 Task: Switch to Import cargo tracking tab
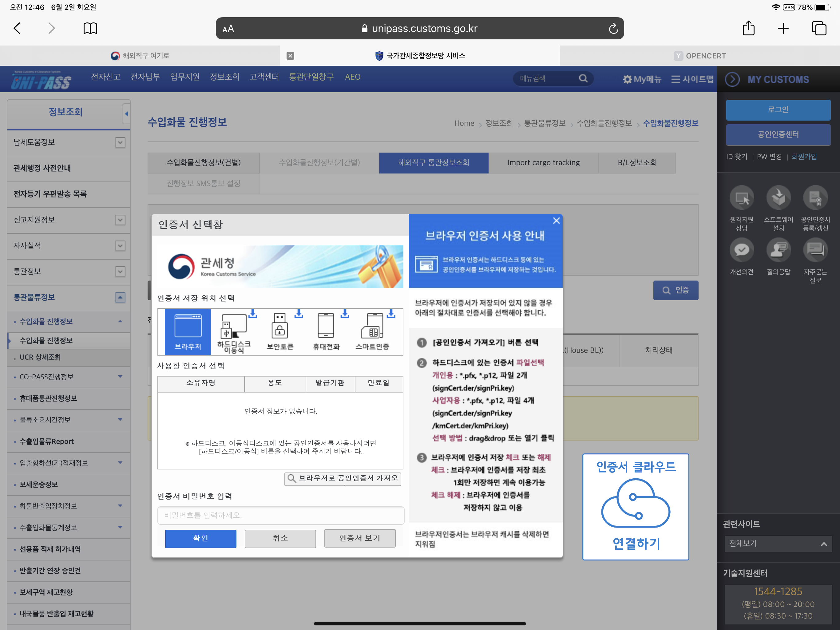tap(543, 163)
